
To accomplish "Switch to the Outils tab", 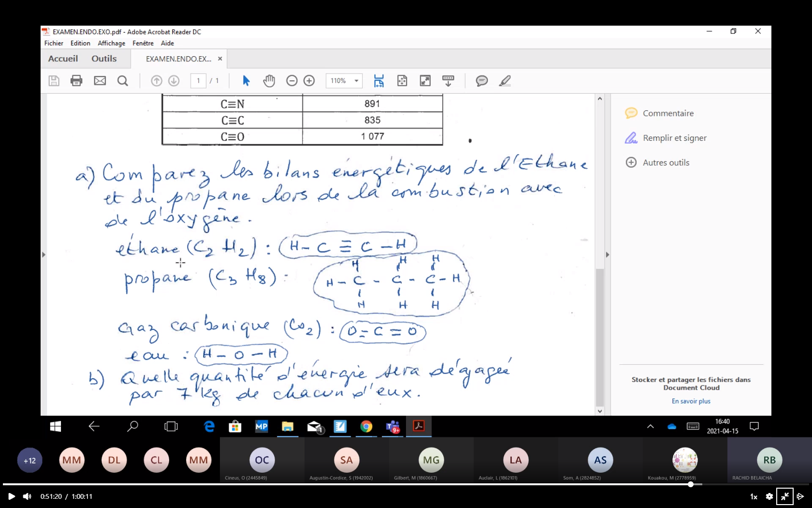I will click(x=104, y=59).
